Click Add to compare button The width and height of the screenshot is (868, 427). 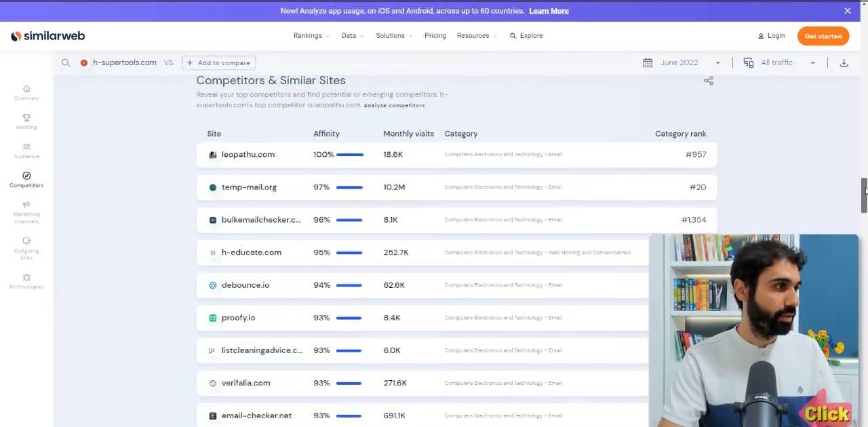[x=218, y=62]
